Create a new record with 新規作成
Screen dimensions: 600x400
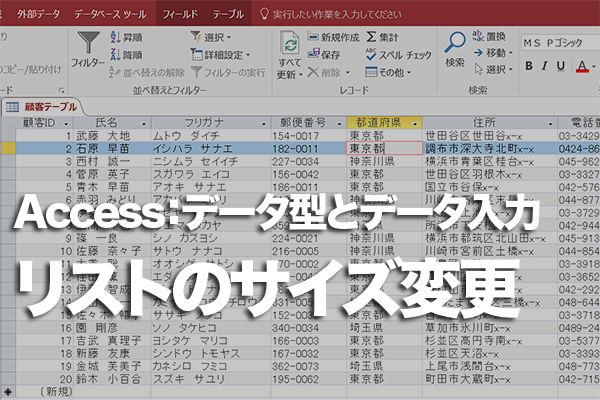333,37
